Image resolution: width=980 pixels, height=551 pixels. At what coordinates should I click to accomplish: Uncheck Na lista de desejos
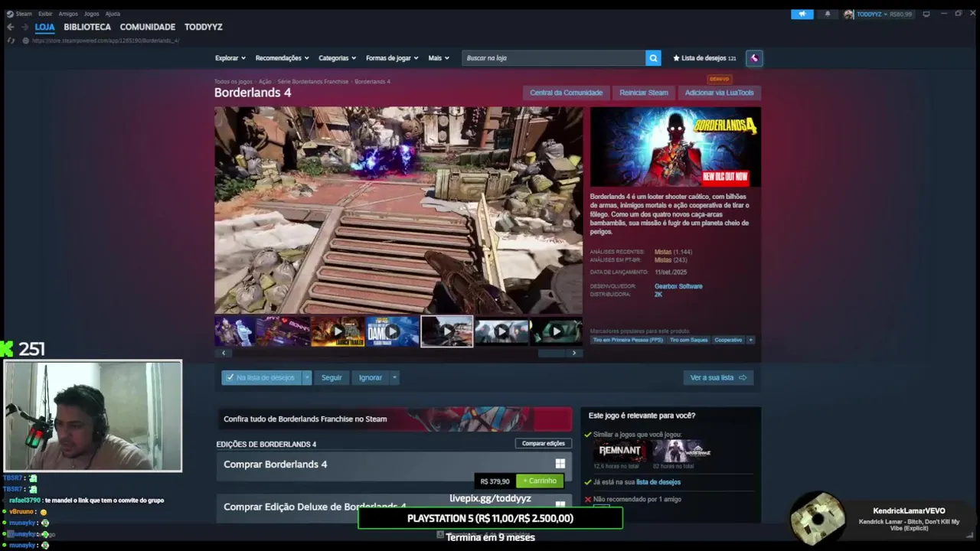pos(261,377)
